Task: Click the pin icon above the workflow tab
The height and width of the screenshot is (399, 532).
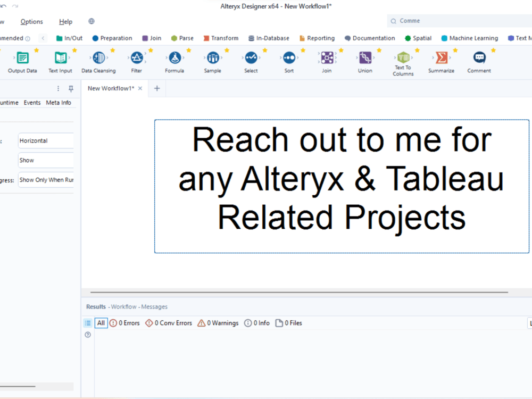Action: point(70,89)
